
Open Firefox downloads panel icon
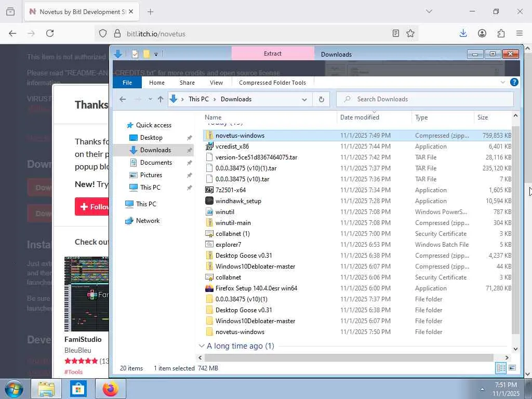pos(463,33)
